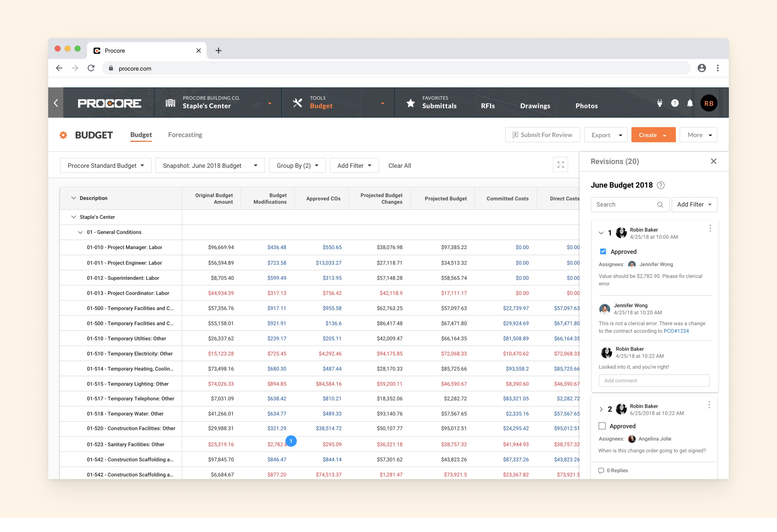777x532 pixels.
Task: Collapse the revision 1 thread chevron
Action: point(601,233)
